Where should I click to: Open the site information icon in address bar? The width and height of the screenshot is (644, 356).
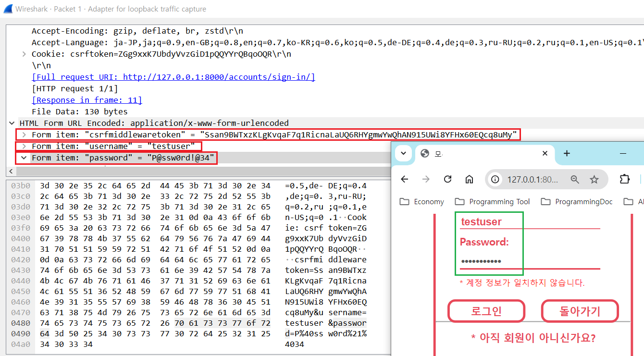(x=495, y=180)
